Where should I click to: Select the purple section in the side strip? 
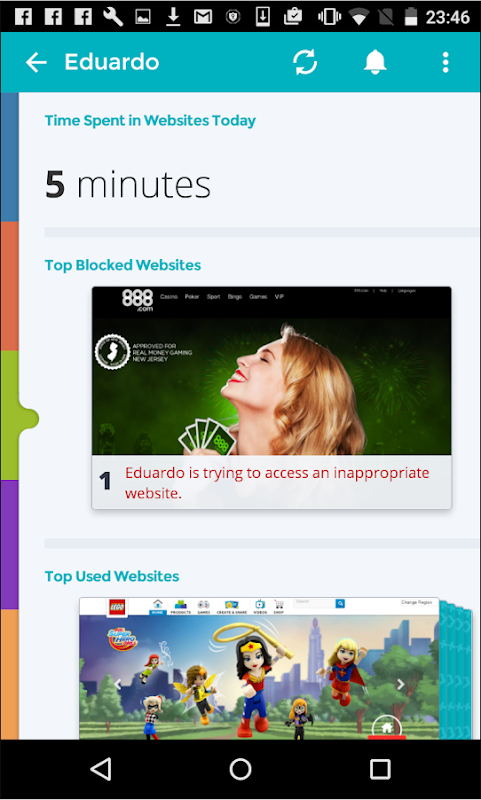coord(9,544)
